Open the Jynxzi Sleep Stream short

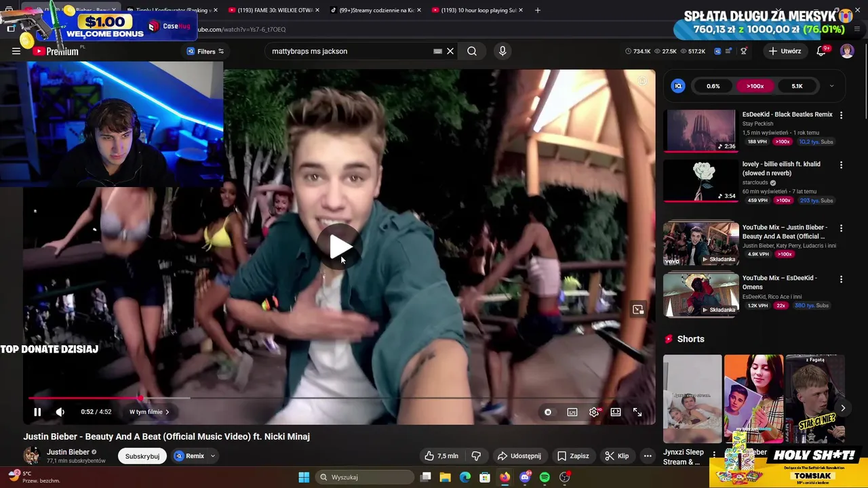pyautogui.click(x=692, y=399)
